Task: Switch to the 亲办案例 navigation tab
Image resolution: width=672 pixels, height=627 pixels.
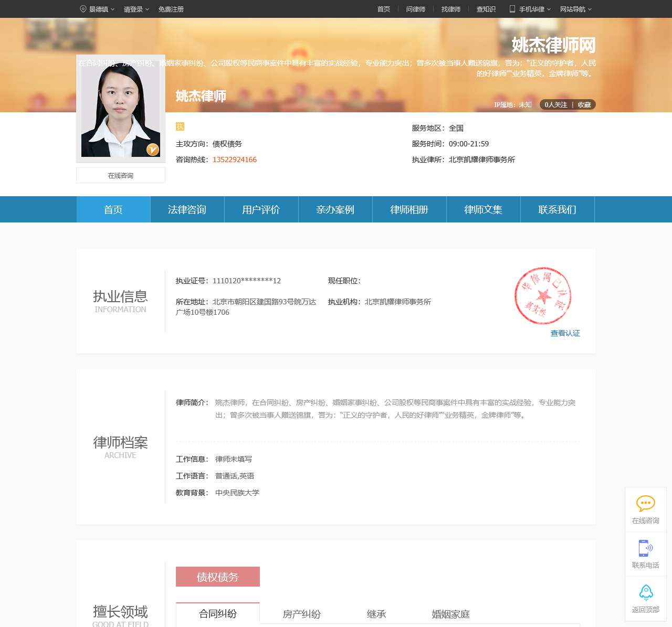Action: pyautogui.click(x=335, y=210)
